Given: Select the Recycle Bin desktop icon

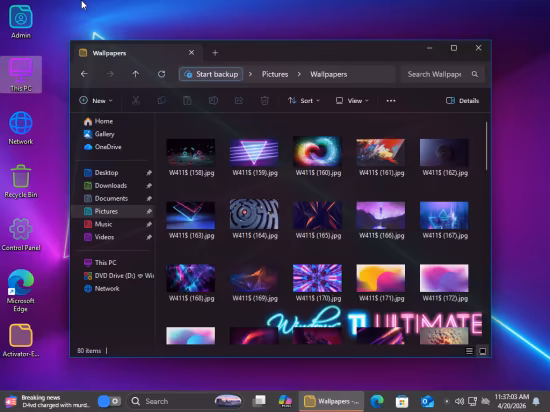Looking at the screenshot, I should click(21, 181).
